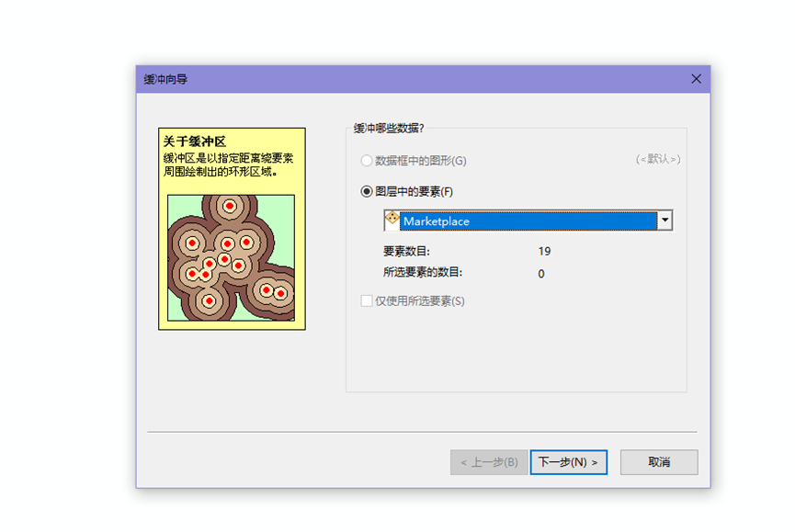Click the (<默认>) default label

point(658,159)
